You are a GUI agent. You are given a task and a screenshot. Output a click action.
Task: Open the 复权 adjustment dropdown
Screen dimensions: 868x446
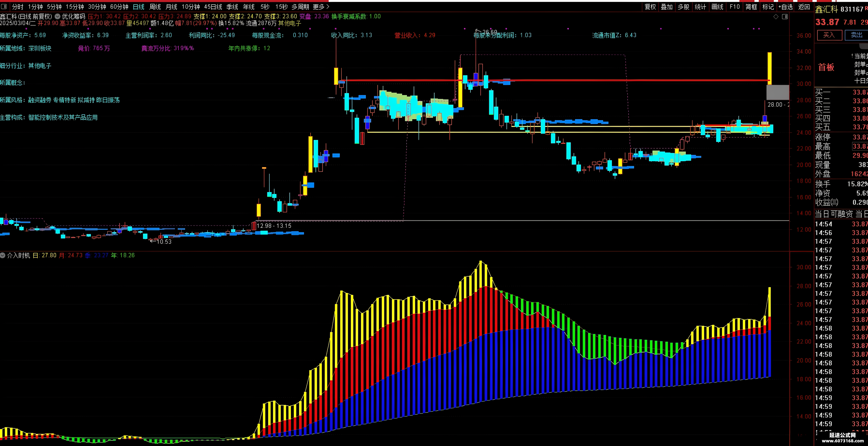tap(650, 7)
